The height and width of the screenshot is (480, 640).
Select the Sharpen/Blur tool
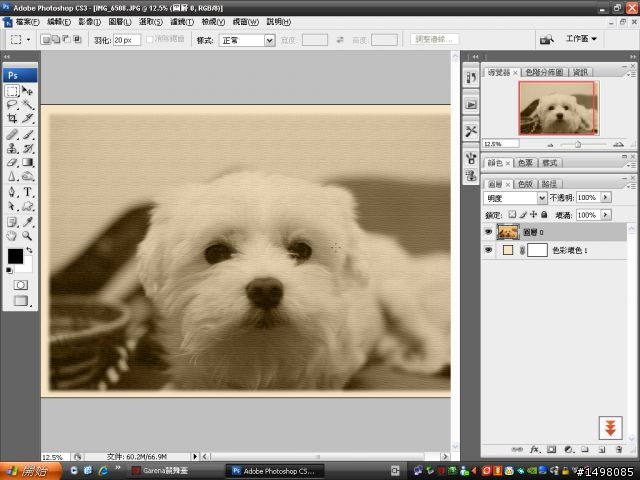click(12, 176)
